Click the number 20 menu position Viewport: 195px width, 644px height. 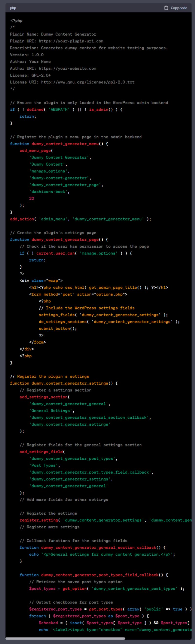click(x=31, y=198)
